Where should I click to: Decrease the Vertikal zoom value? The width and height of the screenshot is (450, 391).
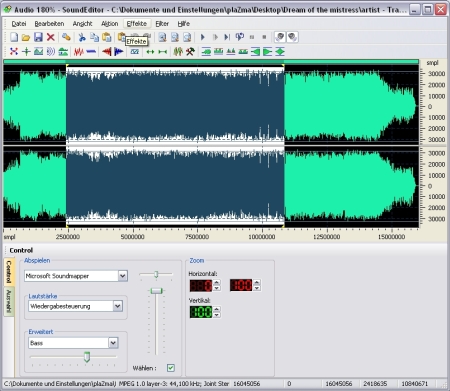click(x=217, y=315)
